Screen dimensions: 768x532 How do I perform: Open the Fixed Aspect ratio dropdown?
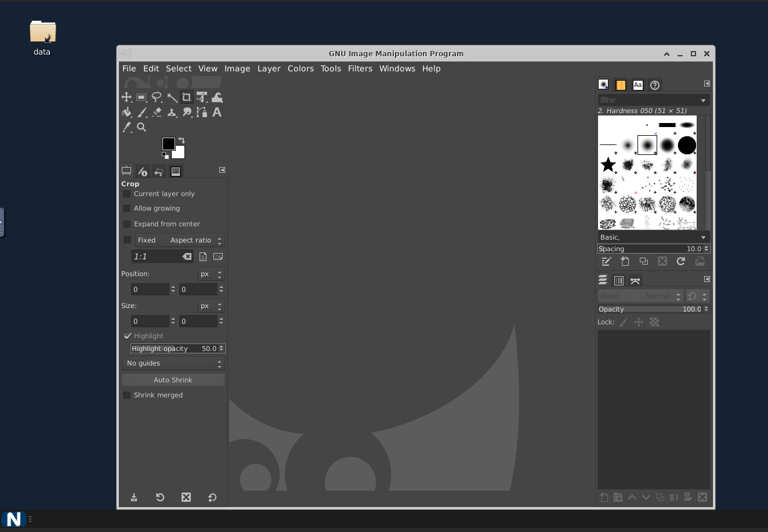point(180,240)
